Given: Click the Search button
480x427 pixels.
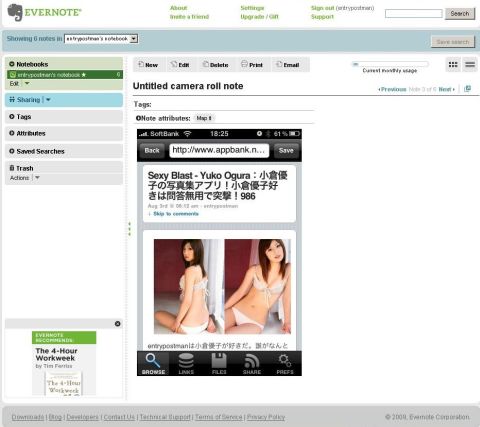Looking at the screenshot, I should point(460,13).
